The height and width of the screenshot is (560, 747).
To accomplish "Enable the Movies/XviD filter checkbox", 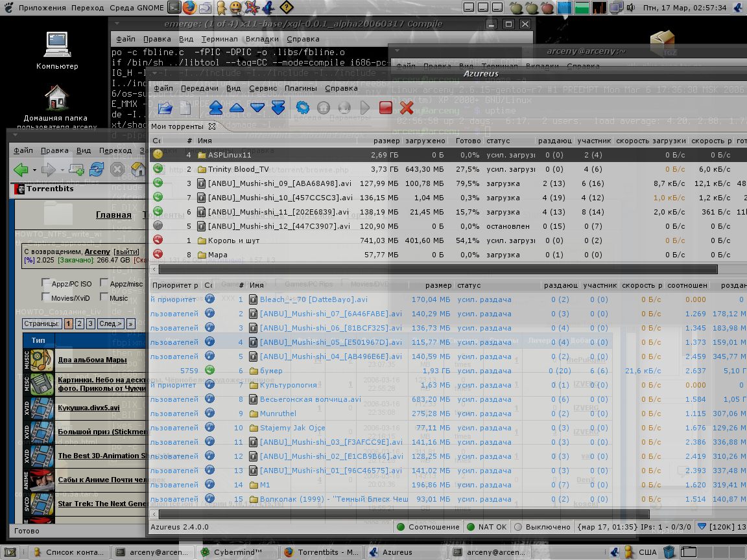I will [46, 297].
